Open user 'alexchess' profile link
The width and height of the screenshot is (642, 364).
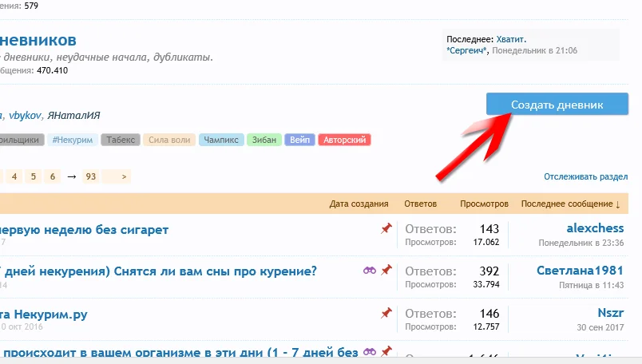click(x=595, y=228)
